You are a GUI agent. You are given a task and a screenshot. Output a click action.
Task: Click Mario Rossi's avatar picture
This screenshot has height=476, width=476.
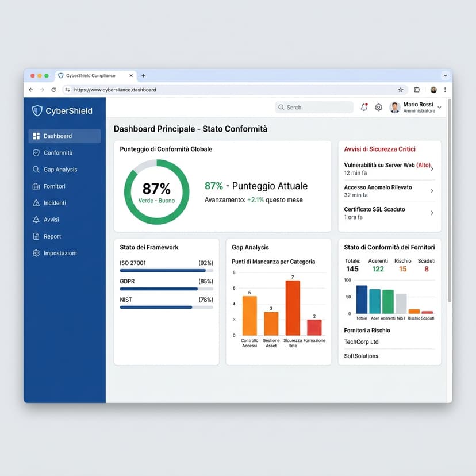[394, 108]
